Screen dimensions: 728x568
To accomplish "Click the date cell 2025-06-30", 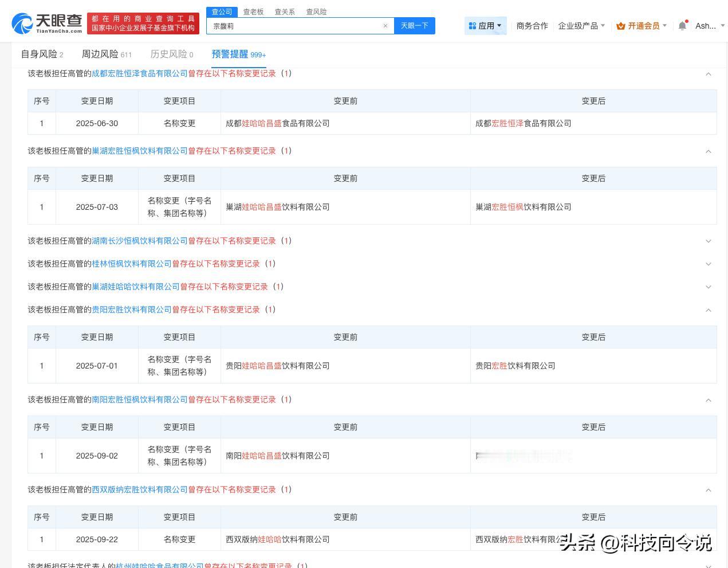I will [97, 123].
